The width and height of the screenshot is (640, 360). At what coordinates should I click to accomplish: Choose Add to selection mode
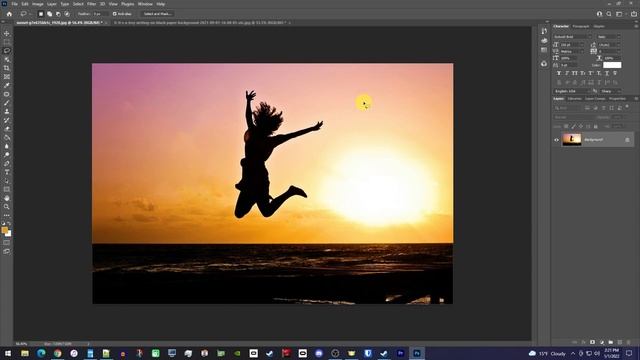click(49, 14)
